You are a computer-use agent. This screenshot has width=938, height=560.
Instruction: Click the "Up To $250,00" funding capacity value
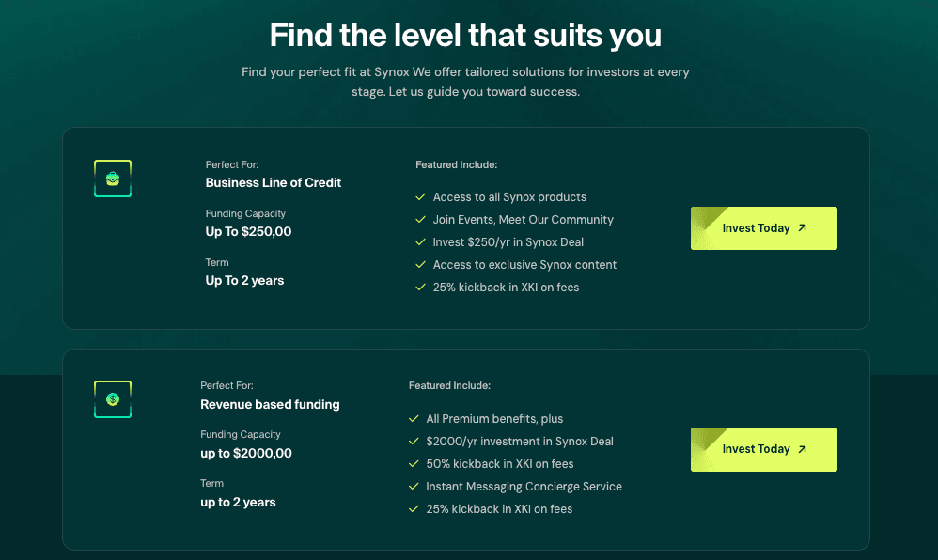[x=248, y=231]
